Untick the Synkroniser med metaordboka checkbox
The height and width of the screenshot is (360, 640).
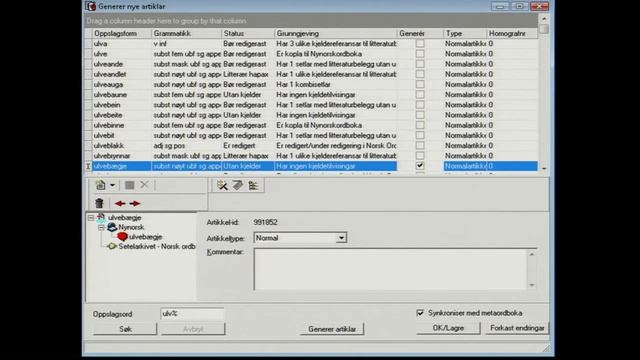pos(420,313)
